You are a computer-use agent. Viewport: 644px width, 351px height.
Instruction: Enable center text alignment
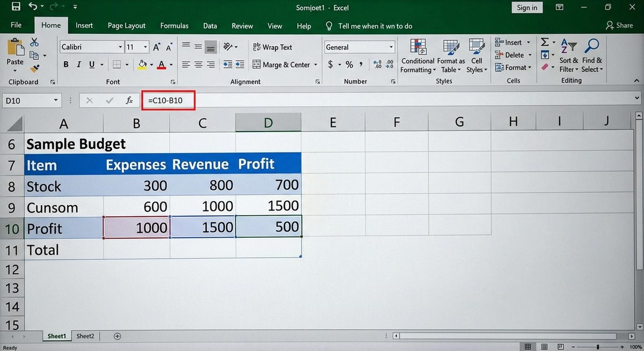coord(197,64)
